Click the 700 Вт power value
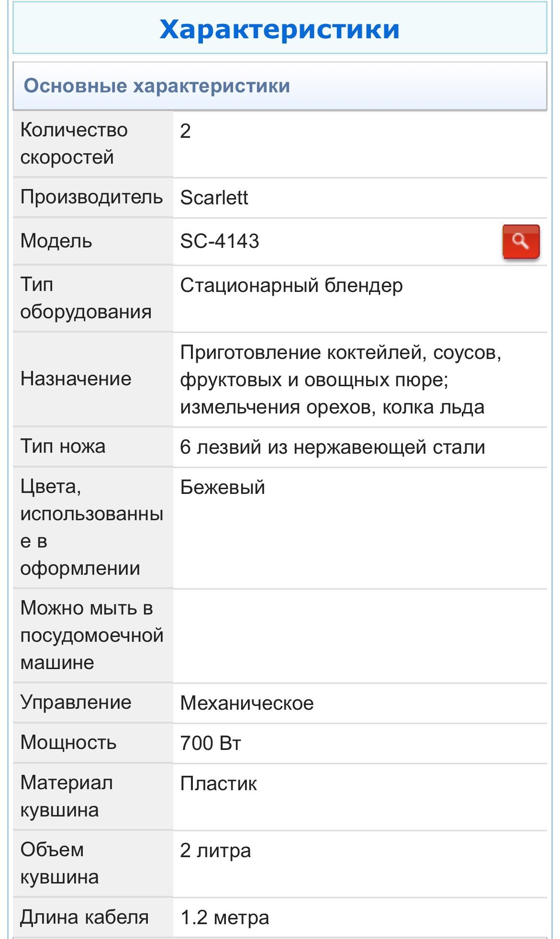560x939 pixels. [211, 743]
